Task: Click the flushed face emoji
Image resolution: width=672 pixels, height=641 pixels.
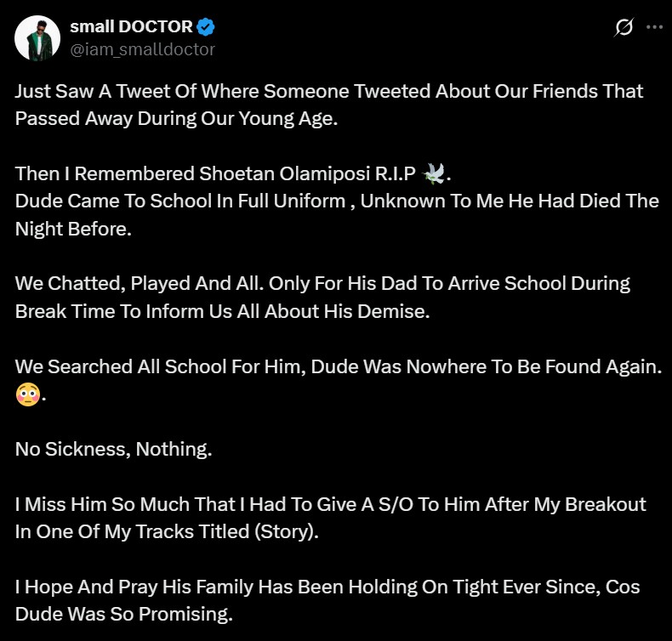Action: (27, 394)
